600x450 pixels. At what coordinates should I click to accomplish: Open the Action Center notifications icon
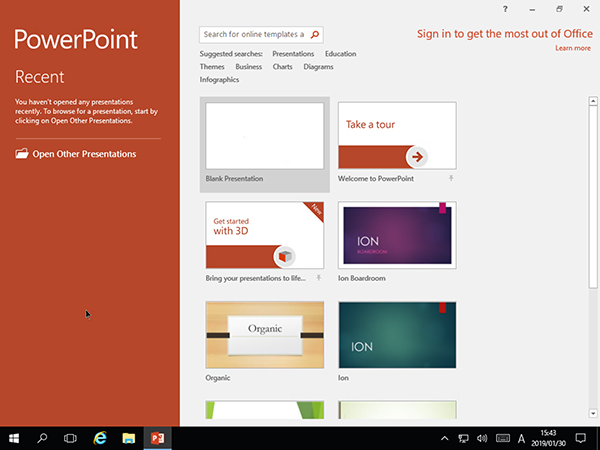click(x=581, y=439)
